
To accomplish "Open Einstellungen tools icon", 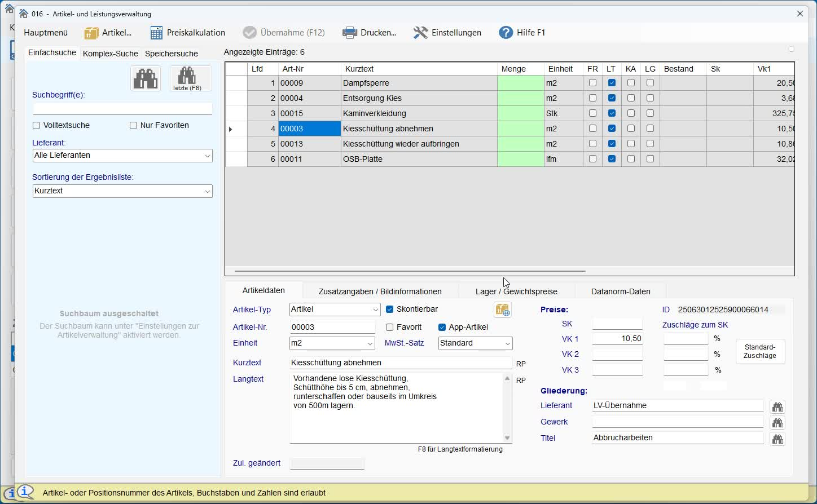I will point(420,33).
